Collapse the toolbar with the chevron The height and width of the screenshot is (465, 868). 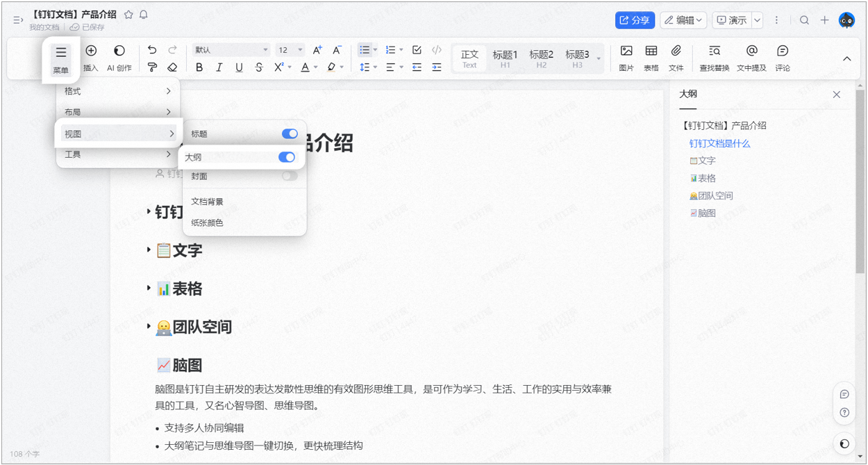coord(846,58)
